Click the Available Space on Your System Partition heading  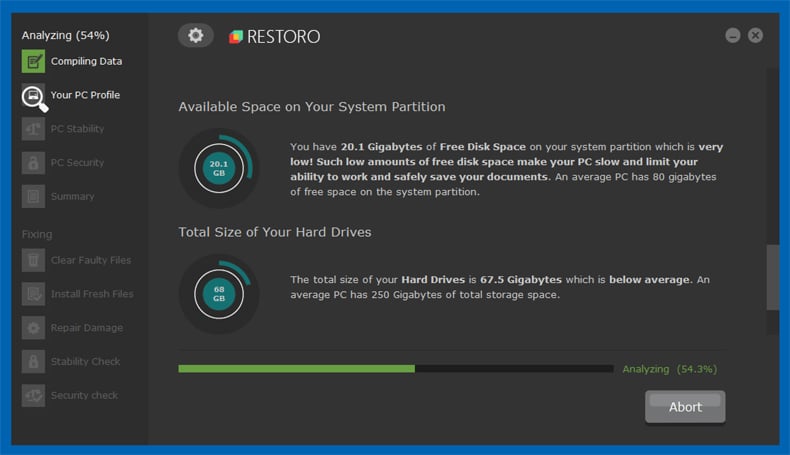click(x=312, y=107)
